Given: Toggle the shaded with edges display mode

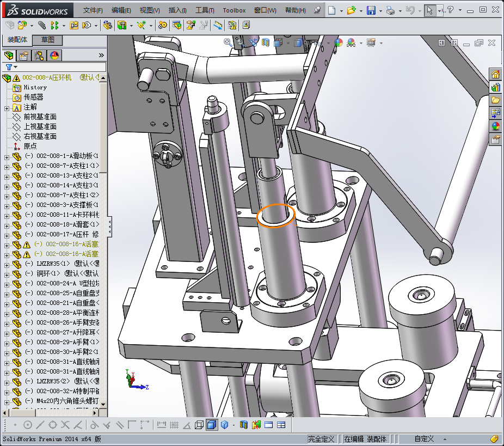Looking at the screenshot, I should [212, 425].
